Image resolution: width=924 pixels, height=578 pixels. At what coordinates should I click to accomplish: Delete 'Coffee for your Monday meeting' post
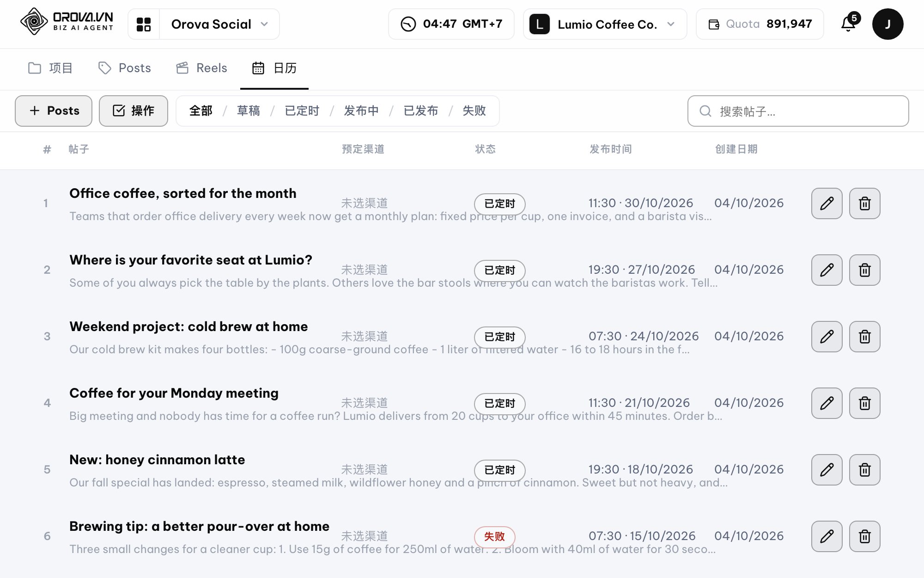tap(865, 403)
